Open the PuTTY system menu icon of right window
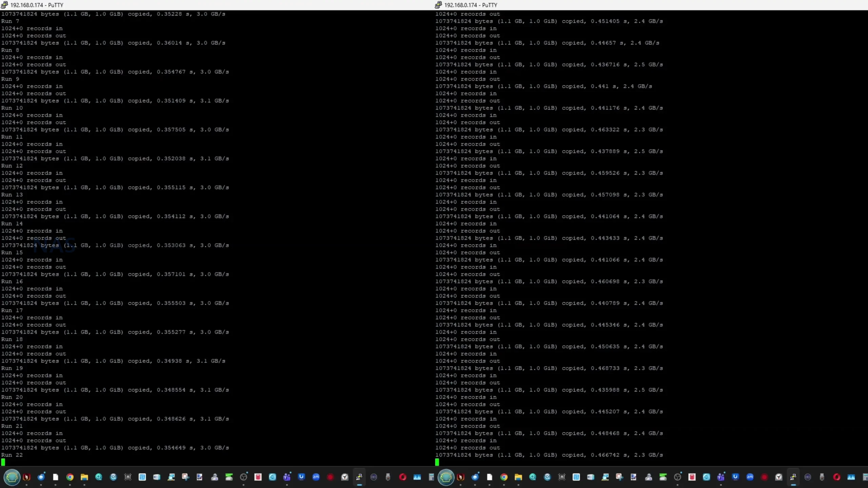The height and width of the screenshot is (488, 868). 438,5
